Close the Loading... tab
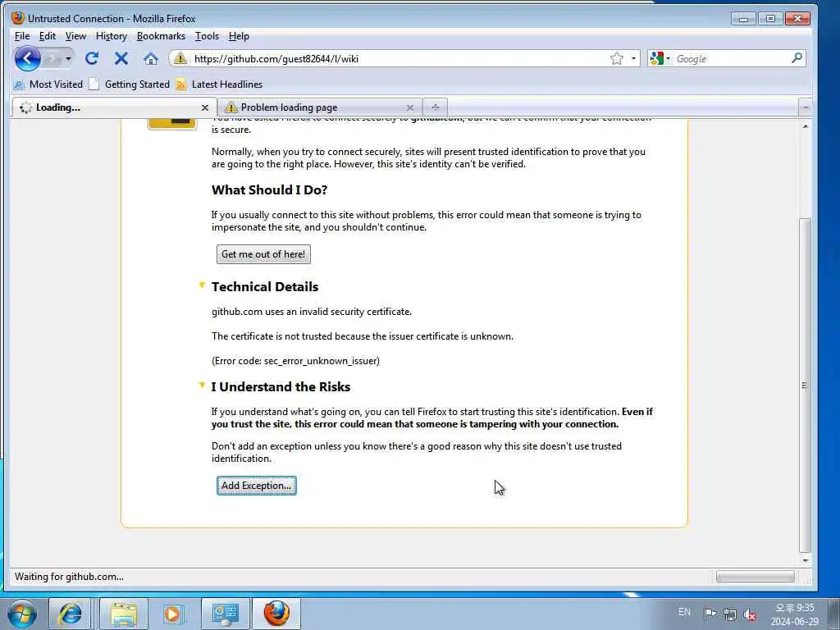The image size is (840, 630). (x=204, y=107)
